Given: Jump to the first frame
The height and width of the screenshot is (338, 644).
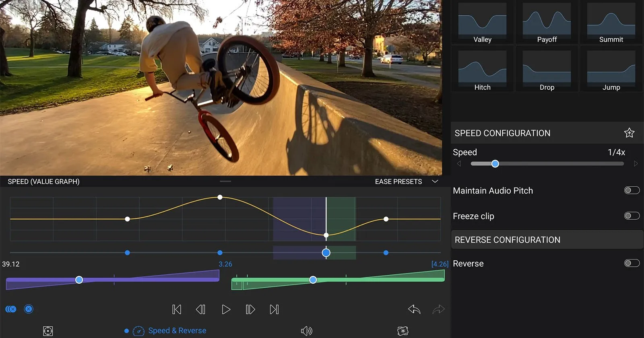Looking at the screenshot, I should click(x=177, y=309).
